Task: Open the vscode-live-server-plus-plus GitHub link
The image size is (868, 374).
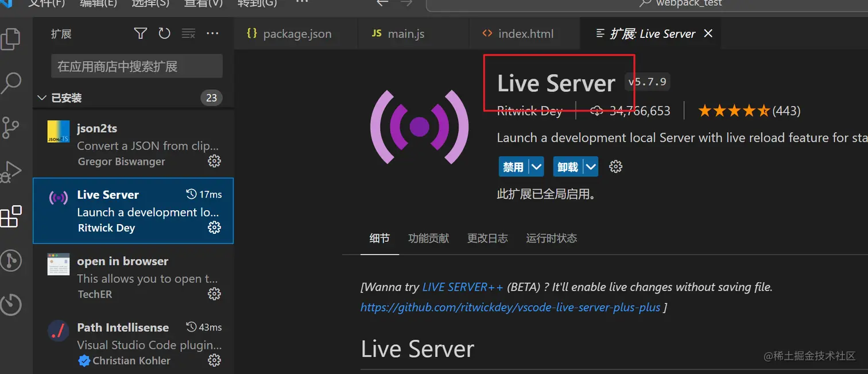Action: [x=510, y=307]
